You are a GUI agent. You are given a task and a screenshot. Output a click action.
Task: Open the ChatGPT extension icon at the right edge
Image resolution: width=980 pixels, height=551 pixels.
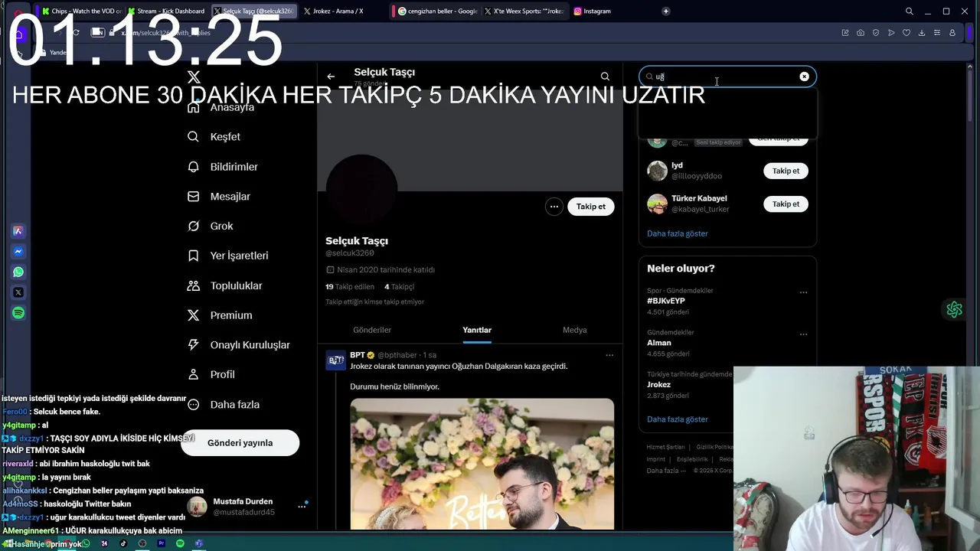[x=954, y=309]
